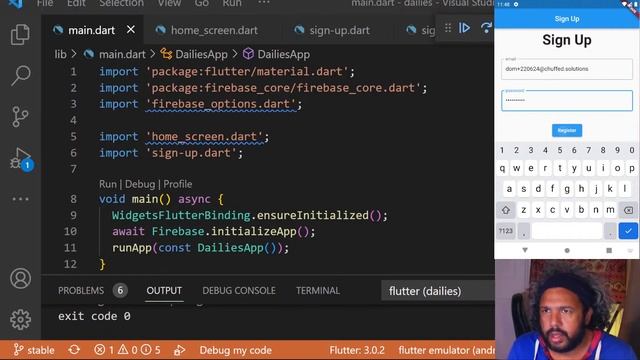Tap the q key on emulator keyboard
The image size is (640, 360).
pyautogui.click(x=502, y=168)
